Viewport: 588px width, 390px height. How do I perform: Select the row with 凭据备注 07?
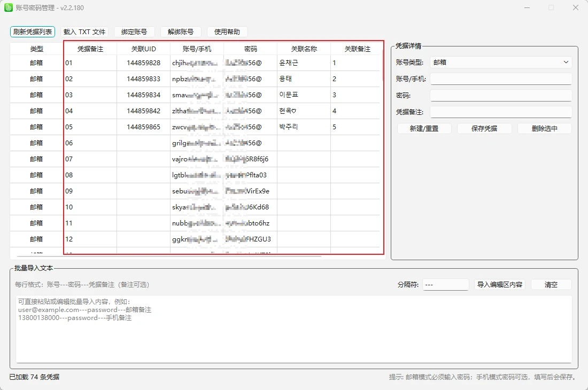point(195,159)
